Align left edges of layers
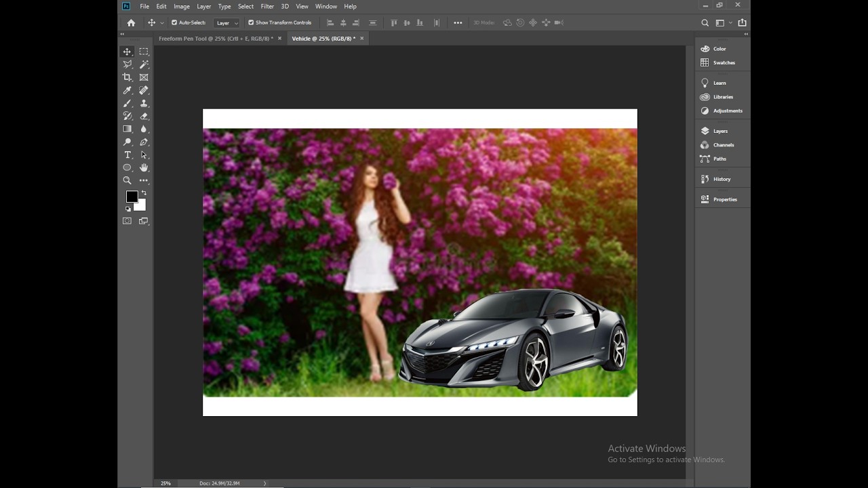868x488 pixels. pyautogui.click(x=330, y=22)
